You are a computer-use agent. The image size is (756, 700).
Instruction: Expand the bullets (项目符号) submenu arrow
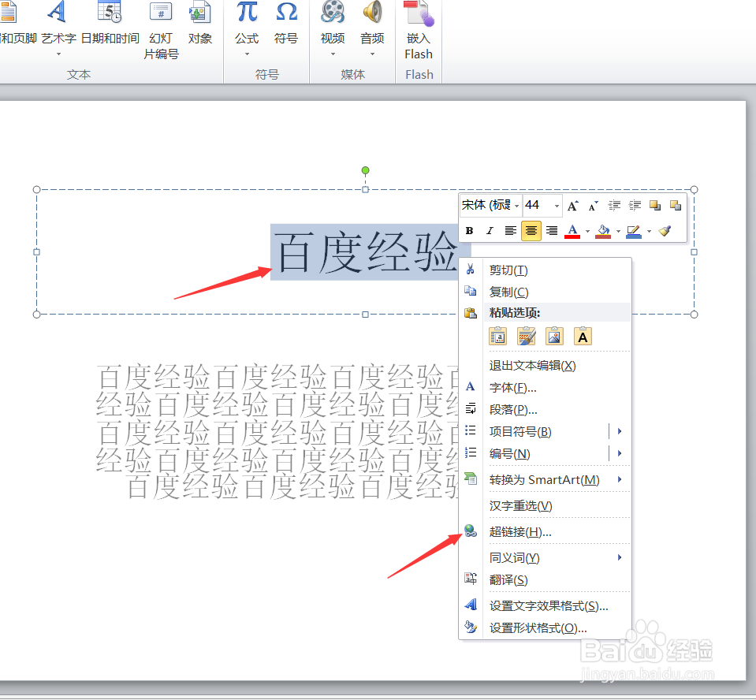[x=620, y=431]
